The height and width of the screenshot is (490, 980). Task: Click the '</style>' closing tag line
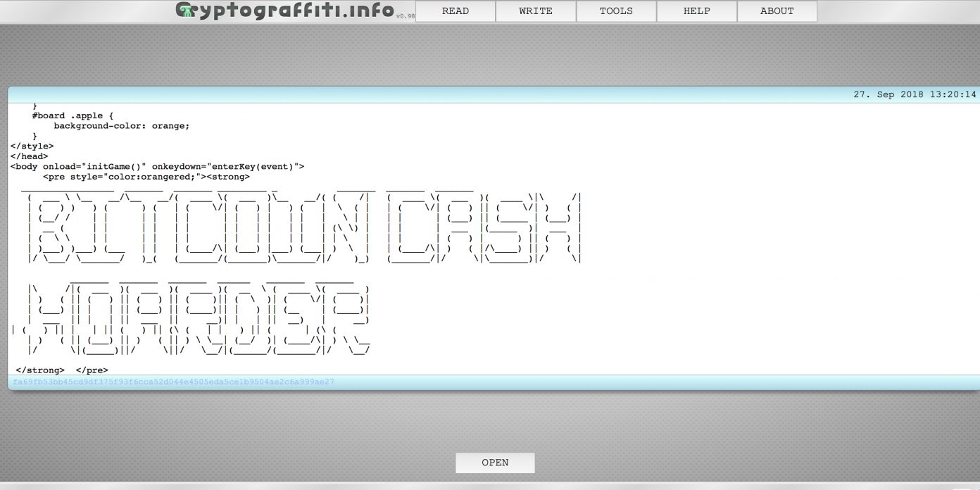pyautogui.click(x=32, y=146)
